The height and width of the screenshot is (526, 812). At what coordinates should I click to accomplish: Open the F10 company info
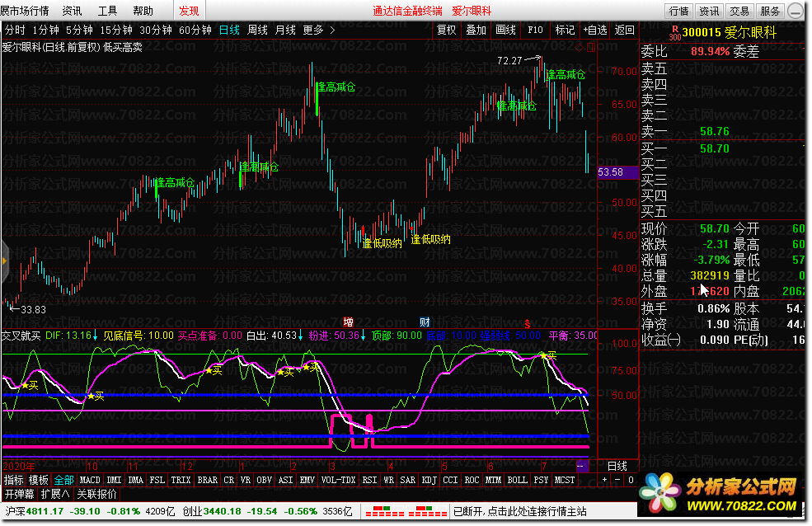(536, 30)
